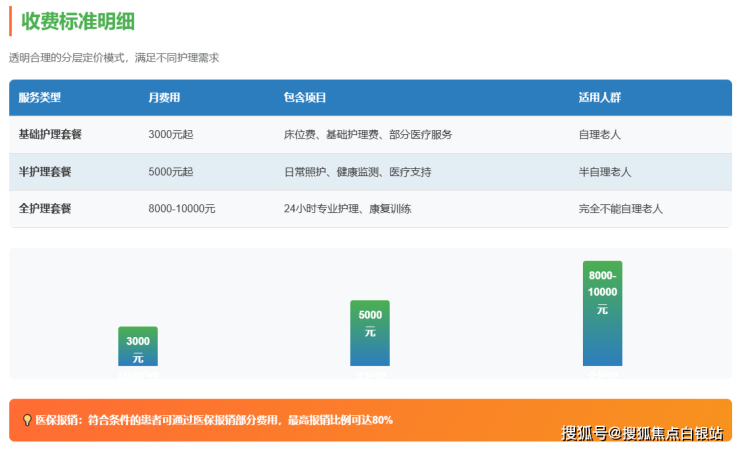This screenshot has height=450, width=740.
Task: Click the 适用人群 column header
Action: click(600, 98)
